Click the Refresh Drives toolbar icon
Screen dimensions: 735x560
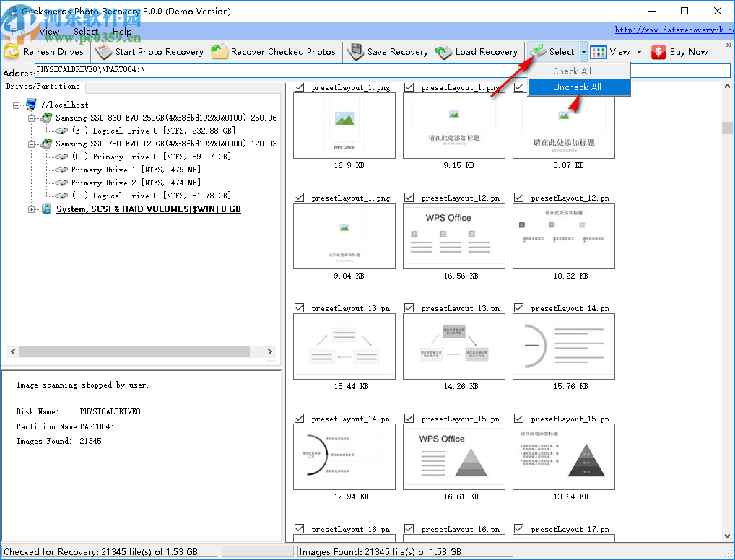click(x=12, y=51)
